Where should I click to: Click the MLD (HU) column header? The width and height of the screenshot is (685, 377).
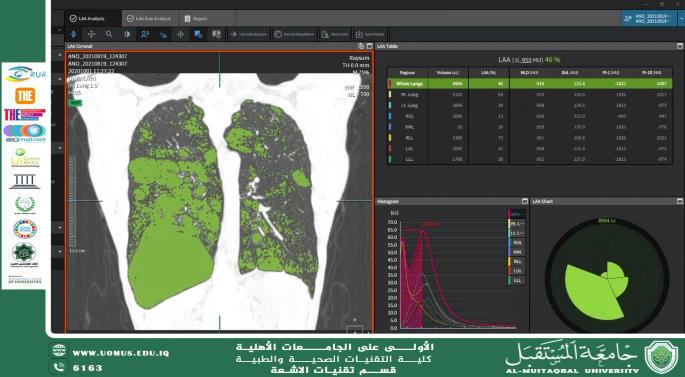529,73
